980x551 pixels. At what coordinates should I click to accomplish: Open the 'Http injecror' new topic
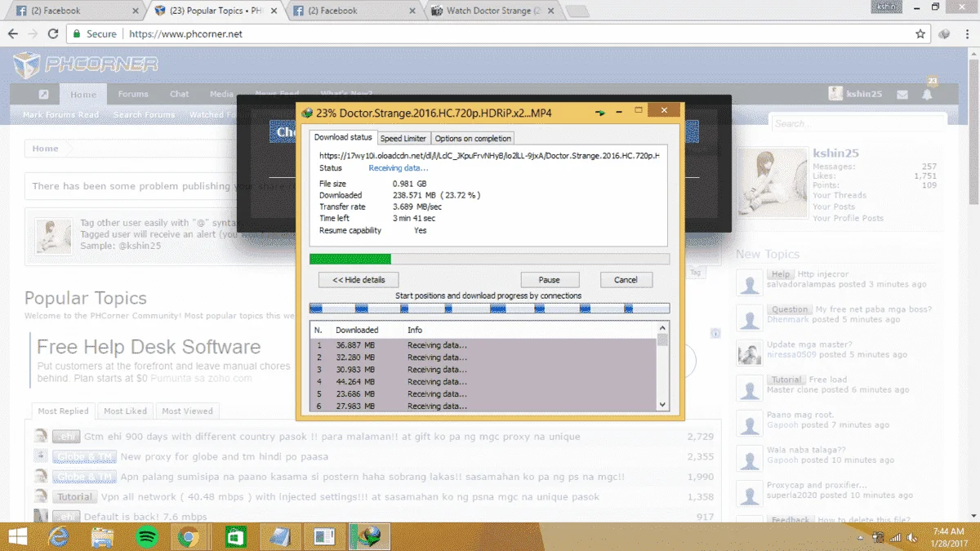pyautogui.click(x=823, y=274)
